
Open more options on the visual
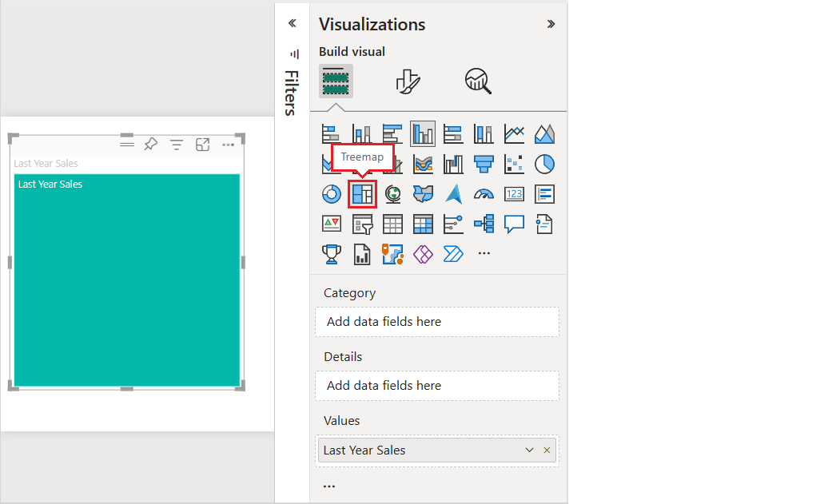pyautogui.click(x=228, y=143)
